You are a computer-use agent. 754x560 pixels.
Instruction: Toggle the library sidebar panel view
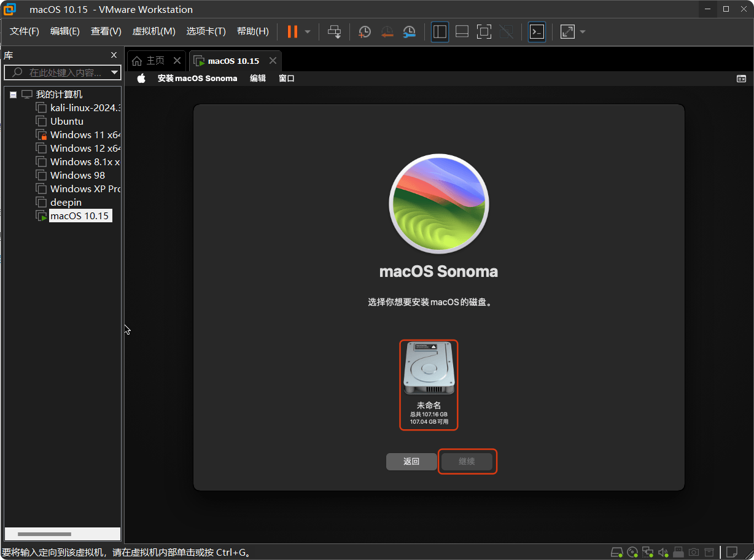point(440,32)
